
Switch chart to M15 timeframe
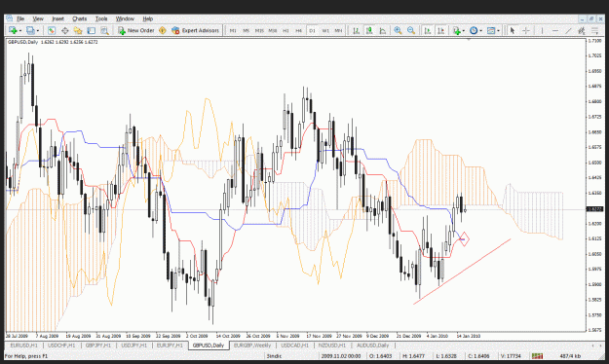(259, 30)
